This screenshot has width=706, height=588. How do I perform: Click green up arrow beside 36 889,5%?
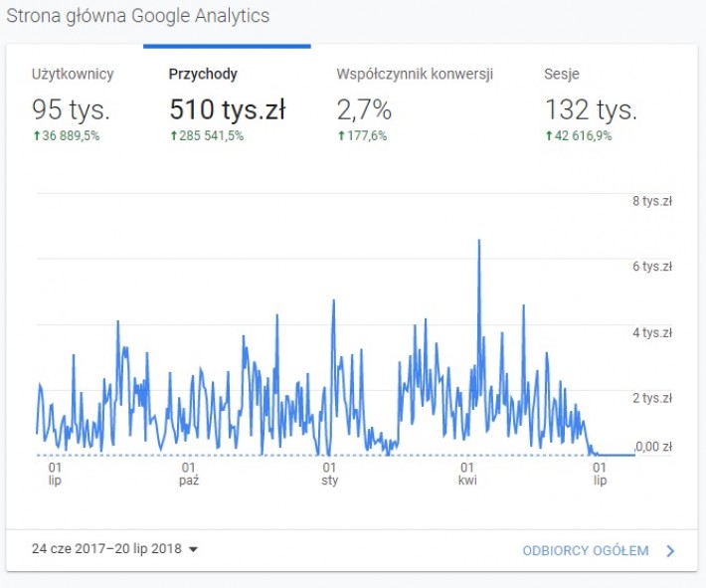click(36, 136)
